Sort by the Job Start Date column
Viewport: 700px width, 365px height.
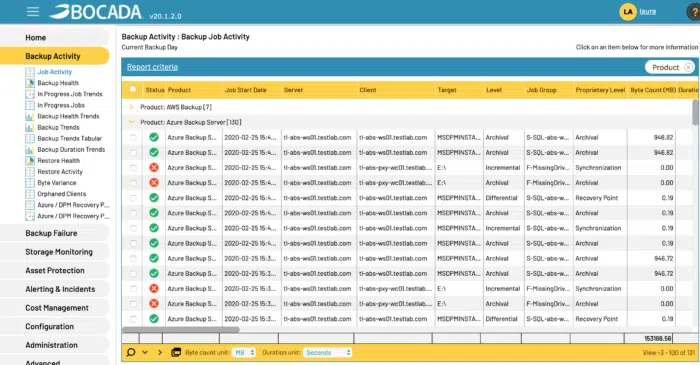(246, 90)
